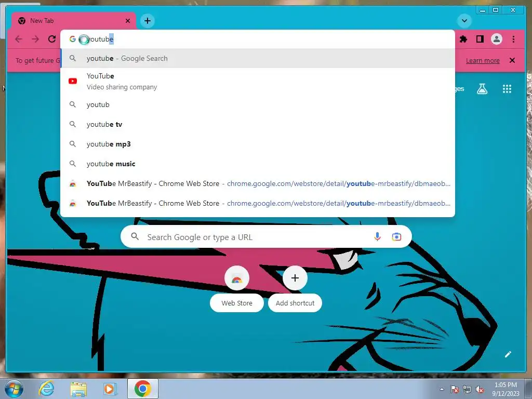Dismiss the infobar with its X
This screenshot has width=532, height=399.
(x=512, y=60)
